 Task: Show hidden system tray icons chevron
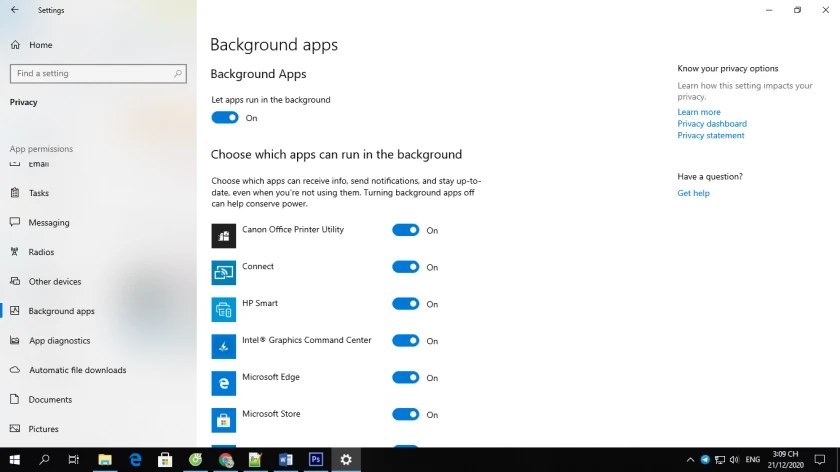point(690,460)
